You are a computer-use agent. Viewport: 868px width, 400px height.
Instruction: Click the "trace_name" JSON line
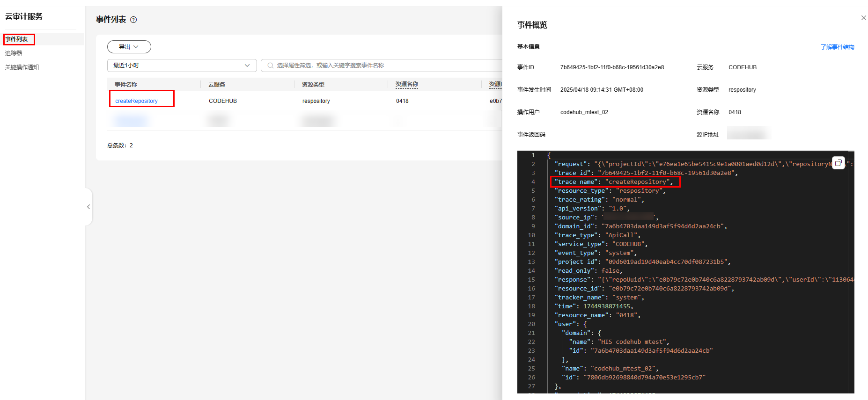pyautogui.click(x=613, y=182)
